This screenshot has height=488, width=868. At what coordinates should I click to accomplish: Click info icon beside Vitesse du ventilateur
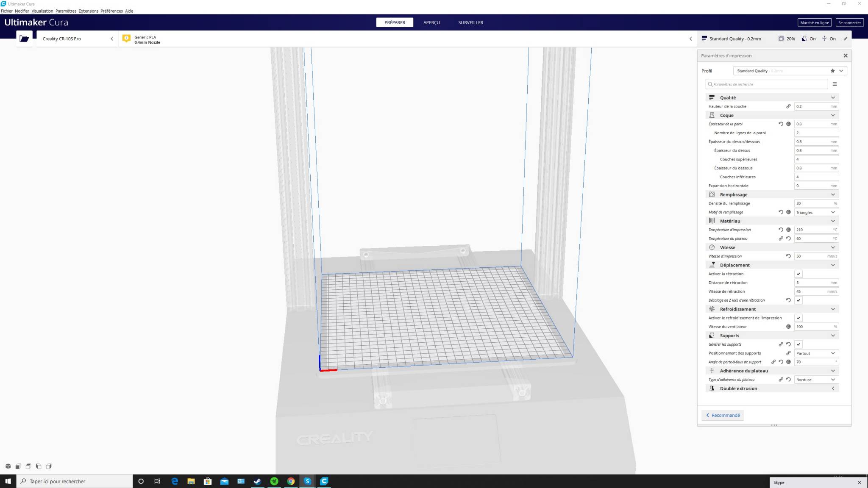click(788, 327)
